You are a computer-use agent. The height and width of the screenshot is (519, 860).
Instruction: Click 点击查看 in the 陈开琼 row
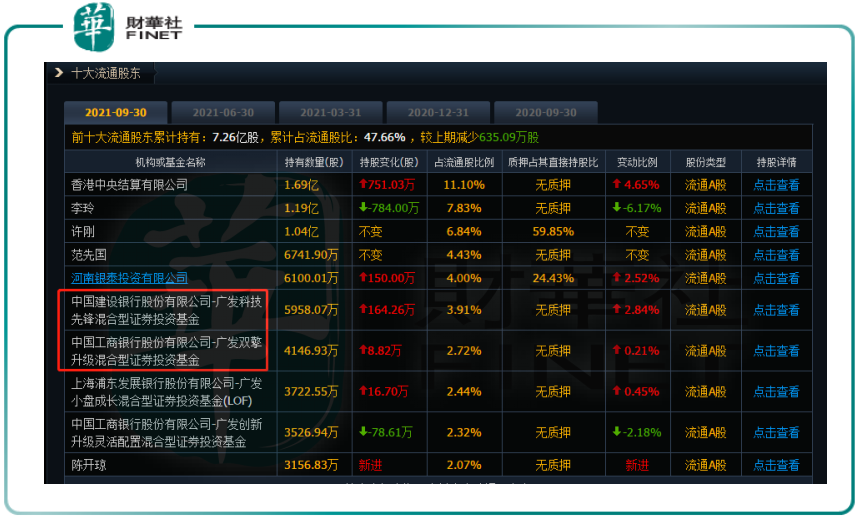[776, 465]
